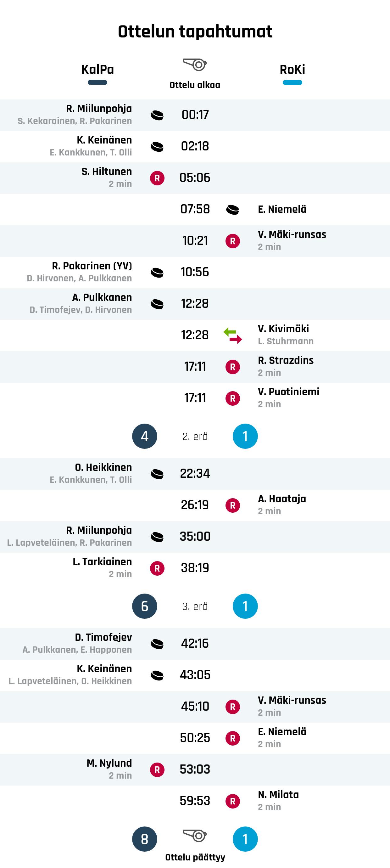Click RoKi's light blue color bar

(x=292, y=82)
